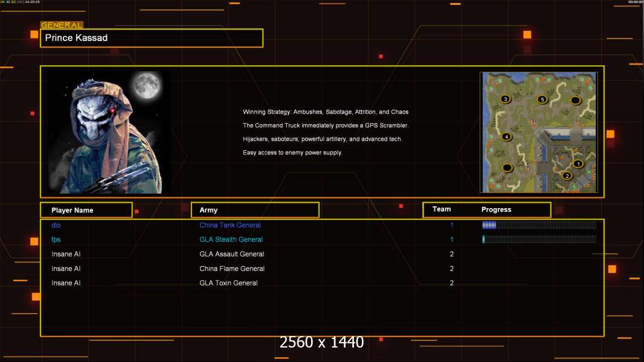Viewport: 644px width, 362px height.
Task: Select Insane AI in GLA Toxin General row
Action: pos(66,283)
